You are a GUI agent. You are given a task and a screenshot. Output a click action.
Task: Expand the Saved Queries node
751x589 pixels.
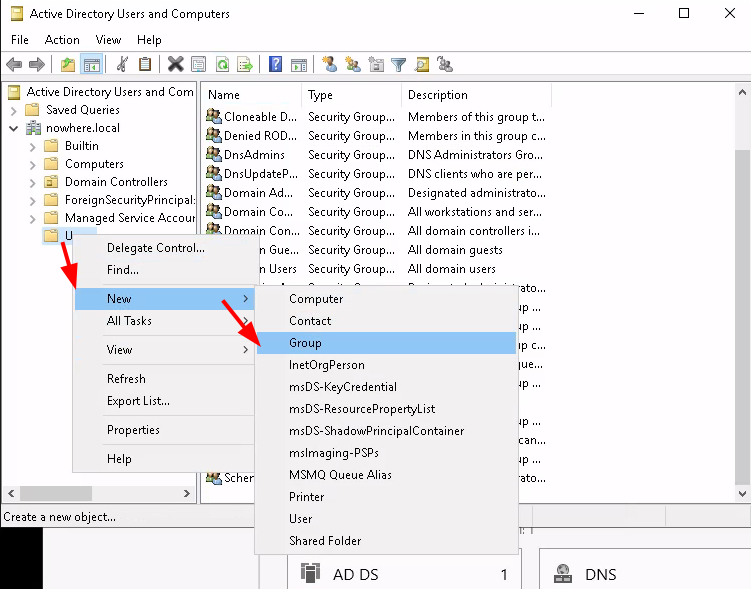[14, 111]
